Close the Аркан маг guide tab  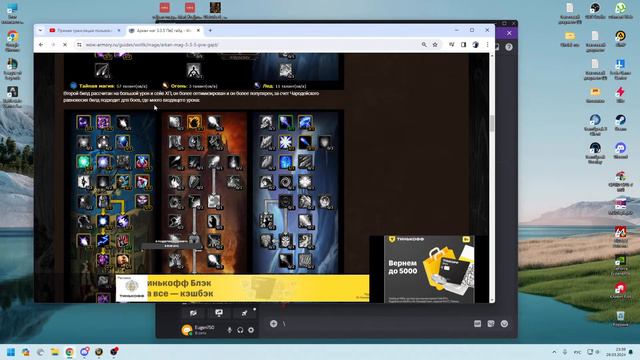pos(198,30)
